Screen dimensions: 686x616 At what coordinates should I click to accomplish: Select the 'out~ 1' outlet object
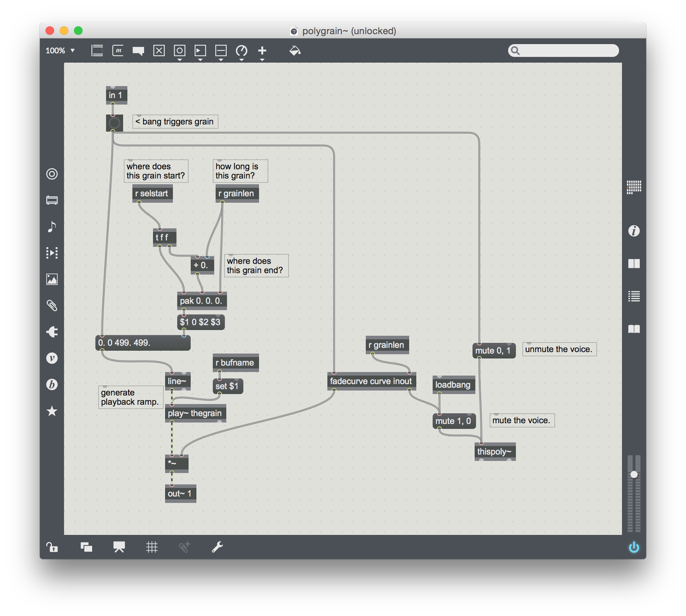coord(181,493)
